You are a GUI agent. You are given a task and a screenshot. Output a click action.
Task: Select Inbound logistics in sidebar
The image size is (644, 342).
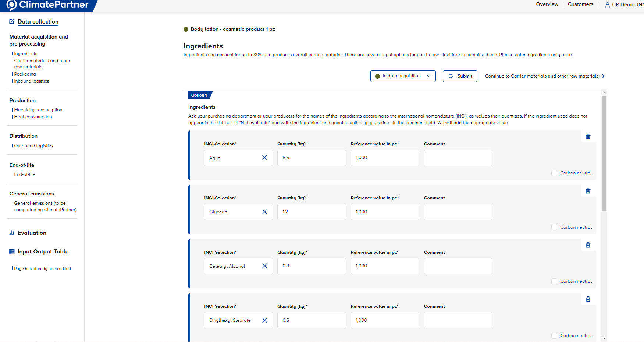tap(32, 81)
